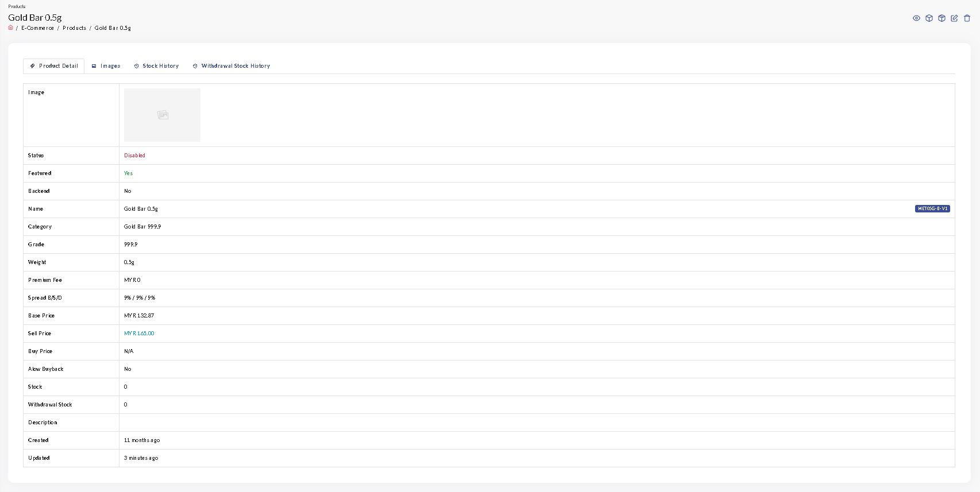
Task: Click the Alow Buyback row label
Action: 46,369
